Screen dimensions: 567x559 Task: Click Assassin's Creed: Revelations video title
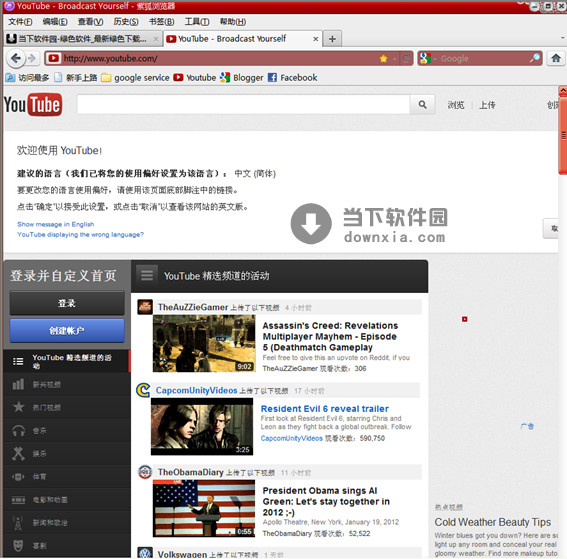click(x=330, y=336)
